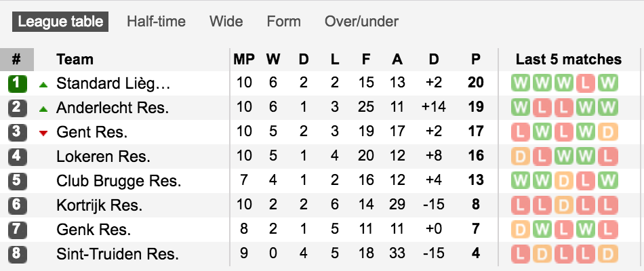Click the green up arrow beside Anderlecht Res.
644x271 pixels.
[x=43, y=109]
